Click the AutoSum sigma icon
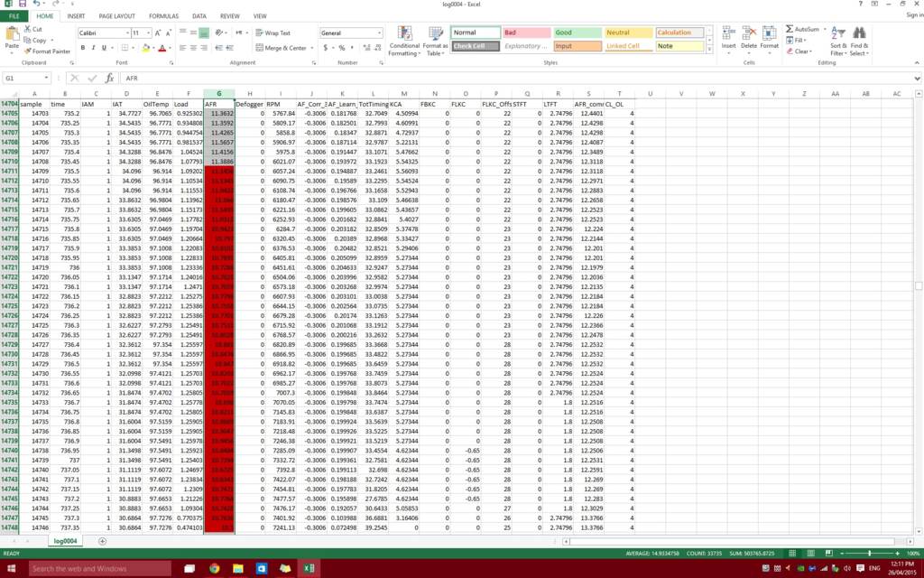924x578 pixels. [x=789, y=29]
